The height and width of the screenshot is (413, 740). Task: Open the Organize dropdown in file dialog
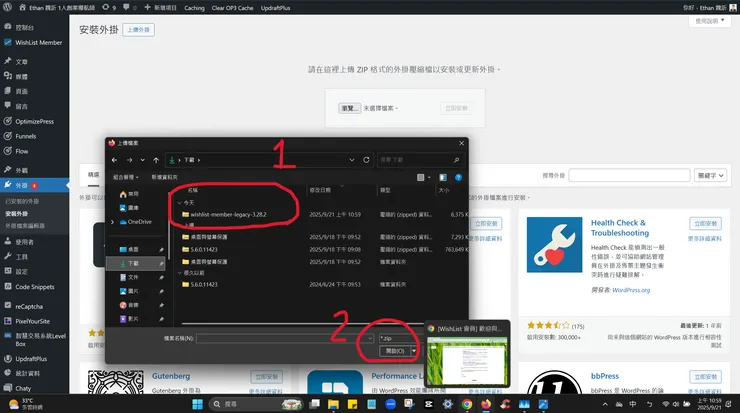(126, 177)
